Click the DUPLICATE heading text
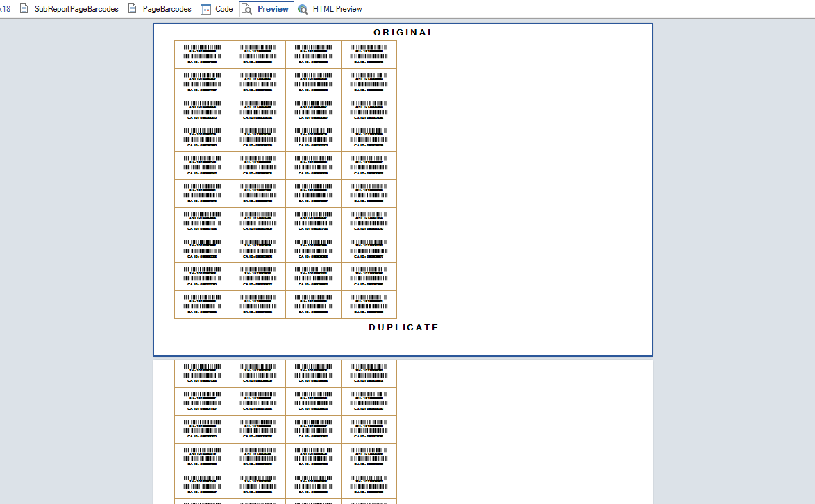 coord(404,328)
